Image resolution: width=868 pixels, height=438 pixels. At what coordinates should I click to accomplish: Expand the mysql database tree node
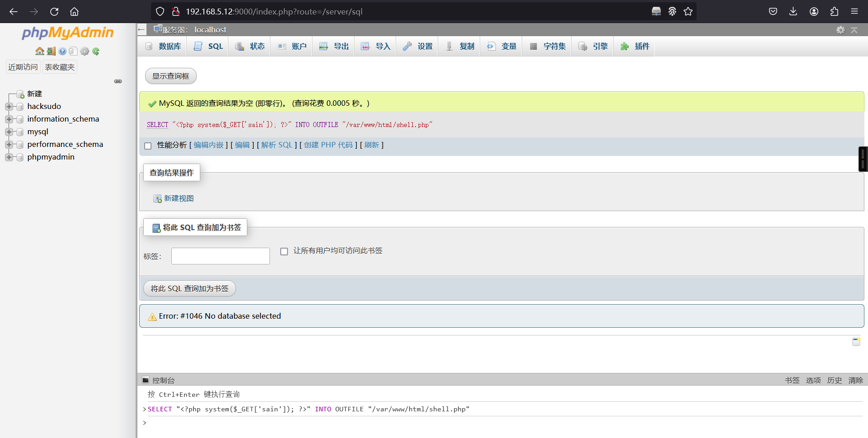point(9,132)
